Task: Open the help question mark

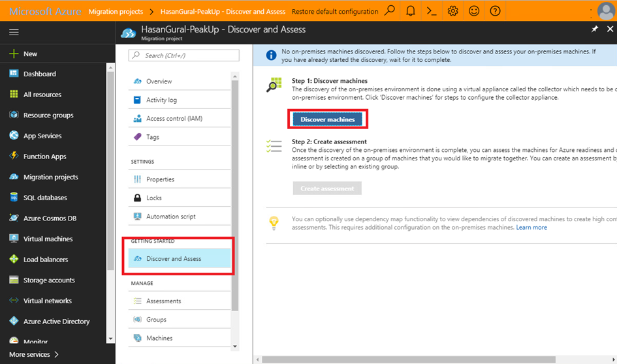Action: tap(495, 10)
